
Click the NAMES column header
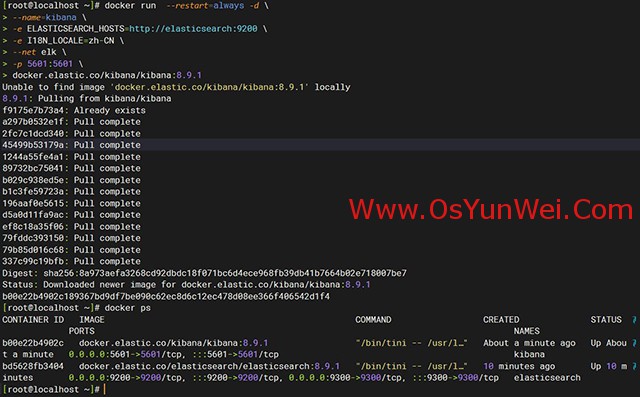[527, 331]
